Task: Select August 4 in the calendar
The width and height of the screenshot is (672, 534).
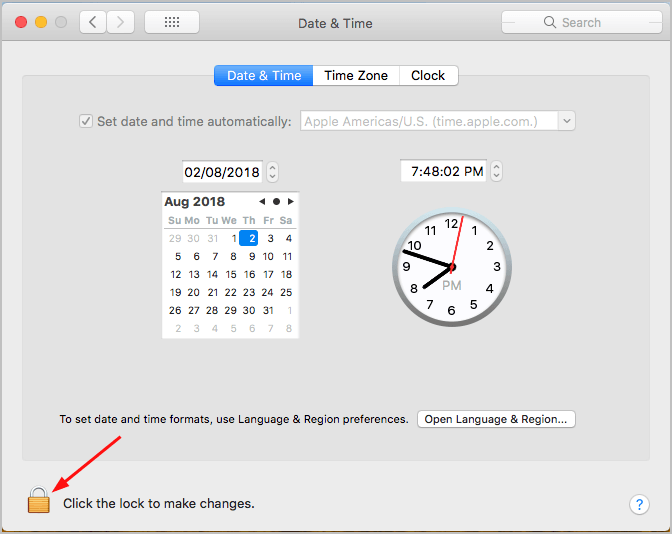Action: tap(289, 238)
